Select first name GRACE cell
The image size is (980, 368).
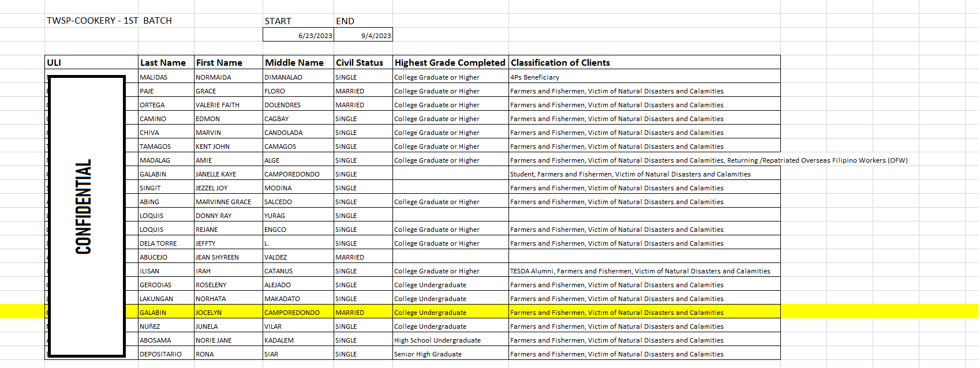click(x=229, y=90)
